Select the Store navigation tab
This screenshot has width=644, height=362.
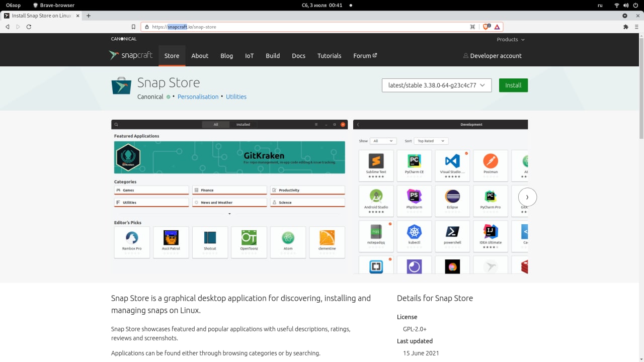point(172,56)
